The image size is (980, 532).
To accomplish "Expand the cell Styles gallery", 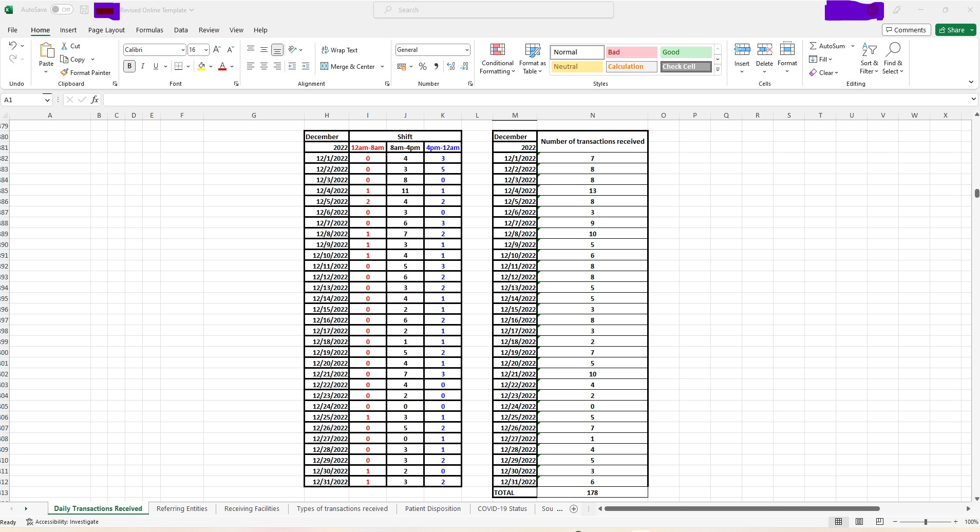I will pyautogui.click(x=718, y=70).
